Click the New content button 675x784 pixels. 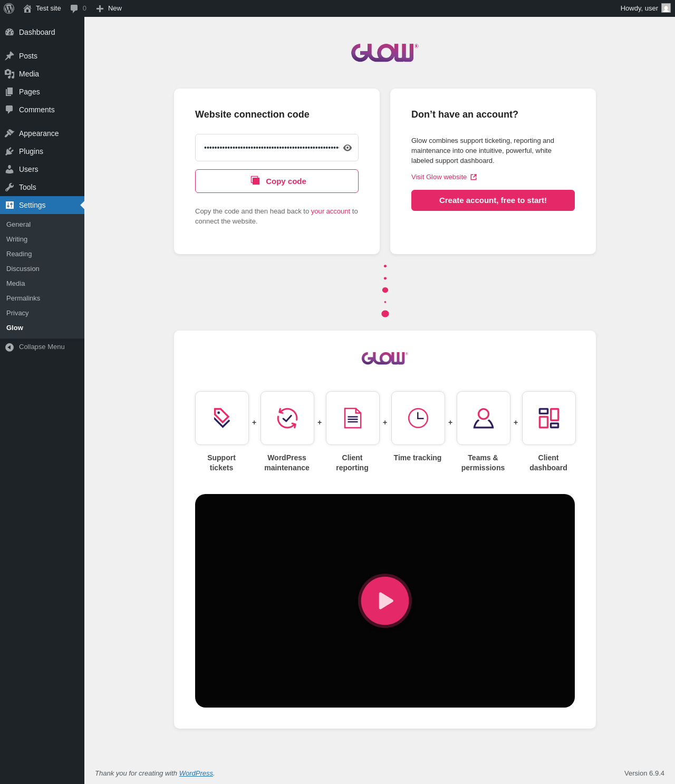click(109, 8)
